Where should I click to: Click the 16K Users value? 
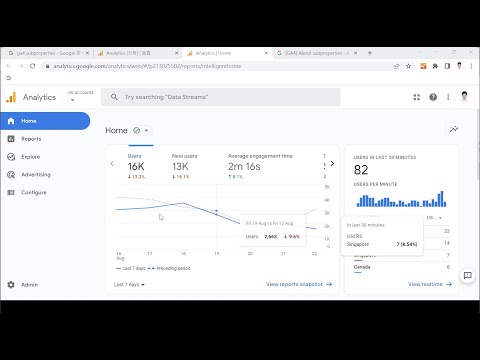pos(136,166)
